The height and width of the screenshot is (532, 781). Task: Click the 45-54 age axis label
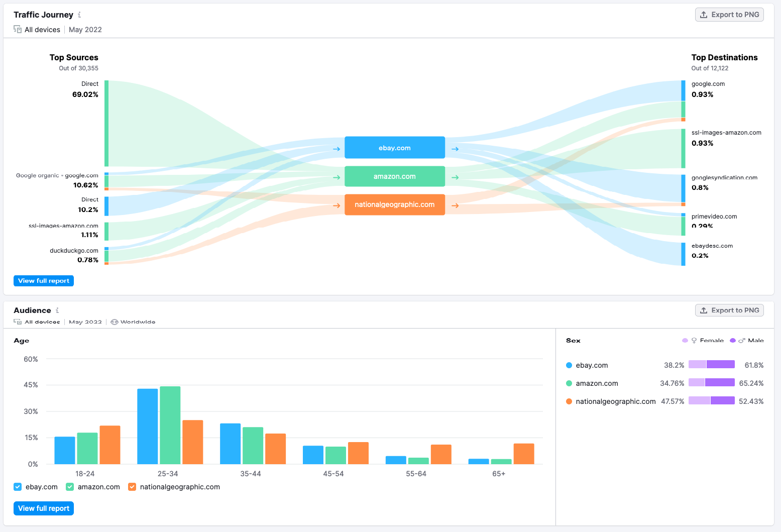tap(333, 474)
